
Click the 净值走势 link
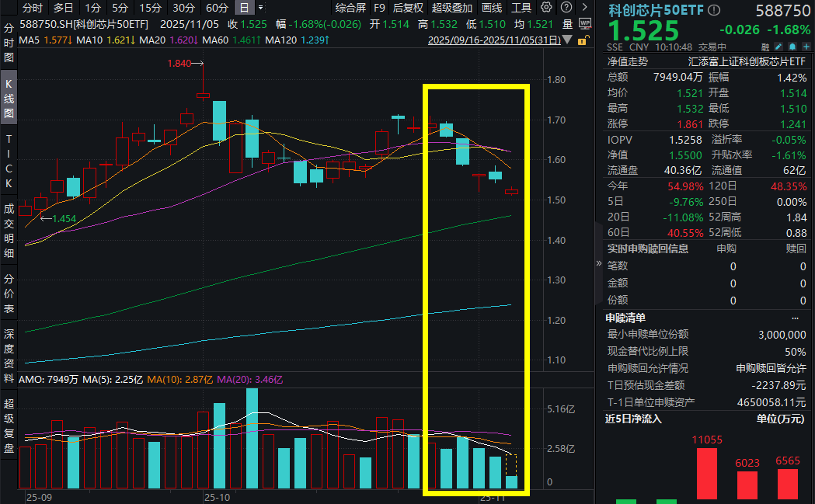click(628, 61)
